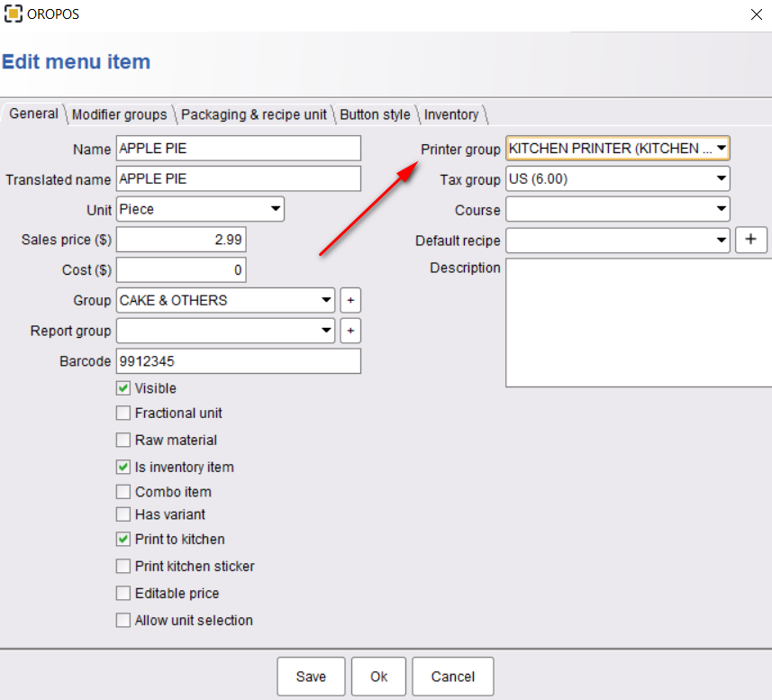The image size is (772, 700).
Task: Uncheck the Visible checkbox
Action: pos(123,388)
